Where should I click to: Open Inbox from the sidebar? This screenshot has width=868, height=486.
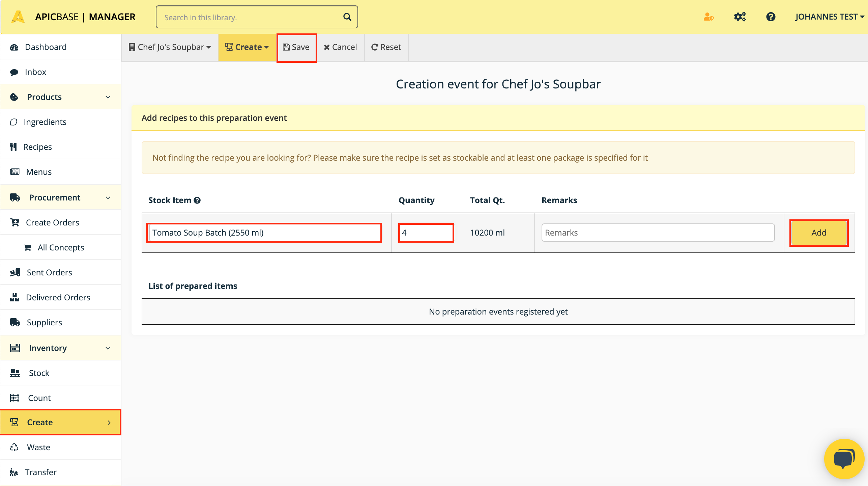[61, 72]
